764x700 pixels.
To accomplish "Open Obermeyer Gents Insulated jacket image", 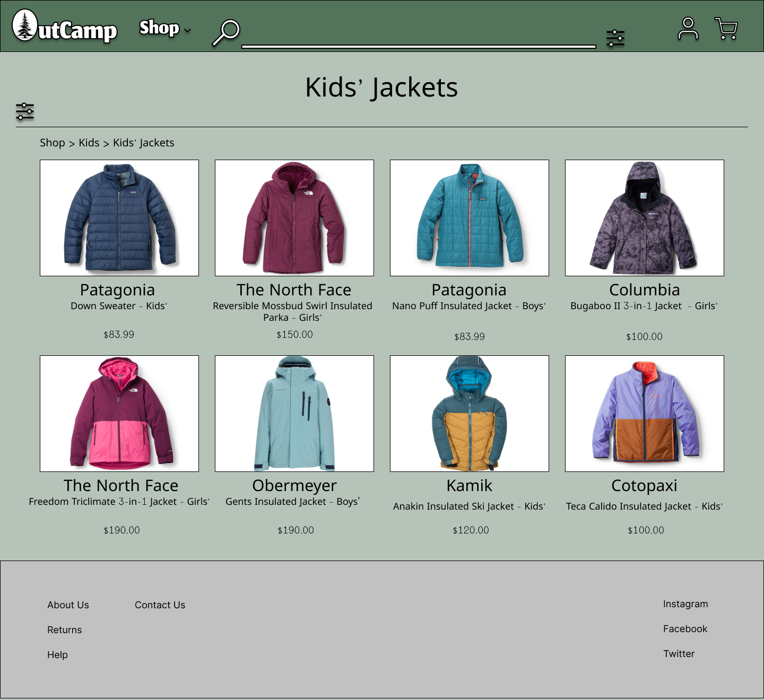I will point(294,414).
